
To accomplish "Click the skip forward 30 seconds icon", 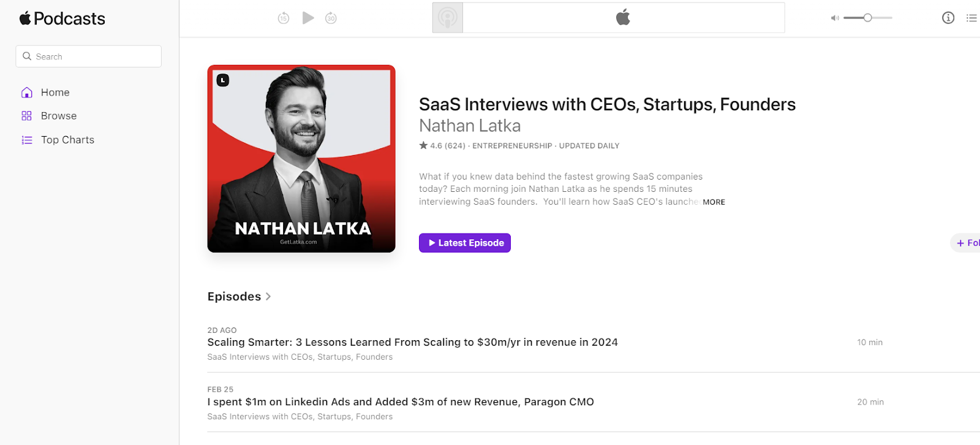I will point(331,18).
